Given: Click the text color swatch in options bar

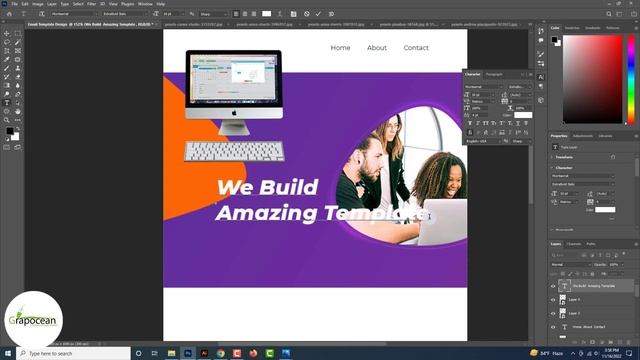Looking at the screenshot, I should click(x=266, y=14).
